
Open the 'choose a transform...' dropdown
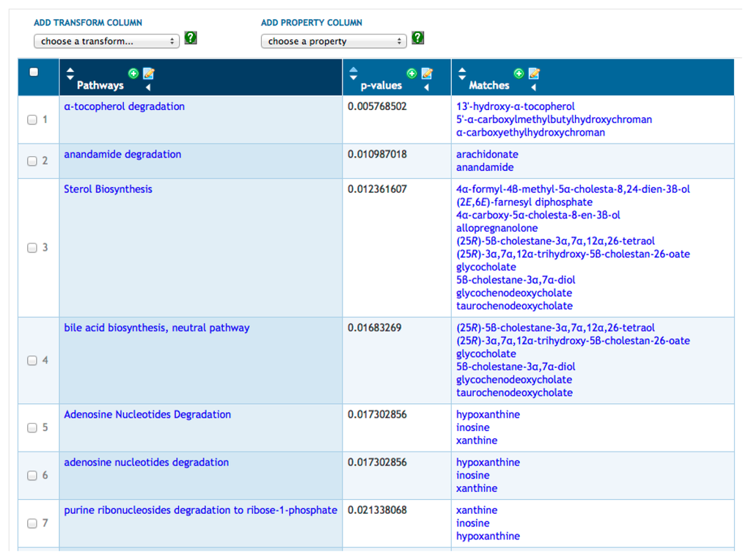(x=106, y=42)
